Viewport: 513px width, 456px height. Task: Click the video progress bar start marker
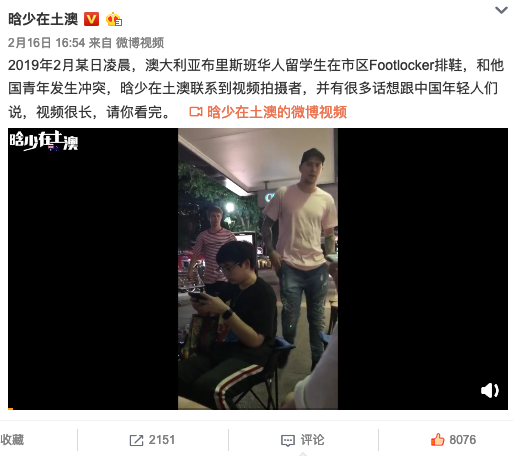(x=10, y=409)
